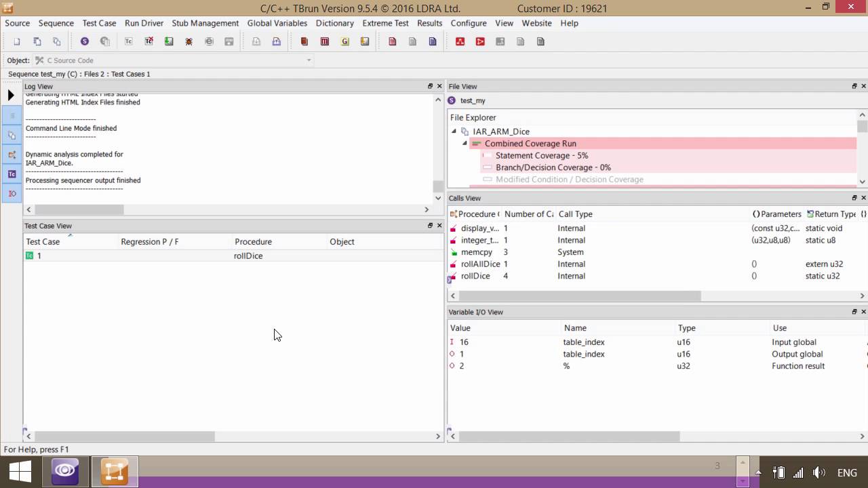Click the purple Tc icon in the left sidebar
The height and width of the screenshot is (488, 868).
coord(12,174)
